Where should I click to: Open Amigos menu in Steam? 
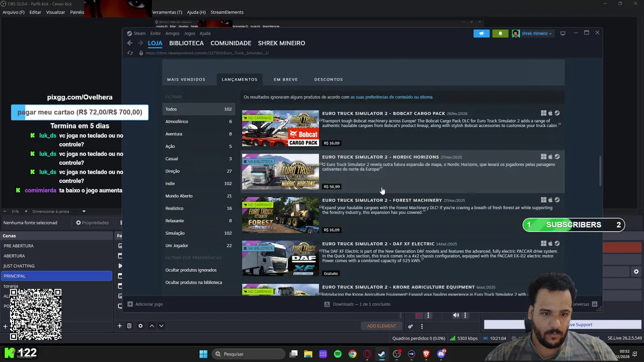172,34
